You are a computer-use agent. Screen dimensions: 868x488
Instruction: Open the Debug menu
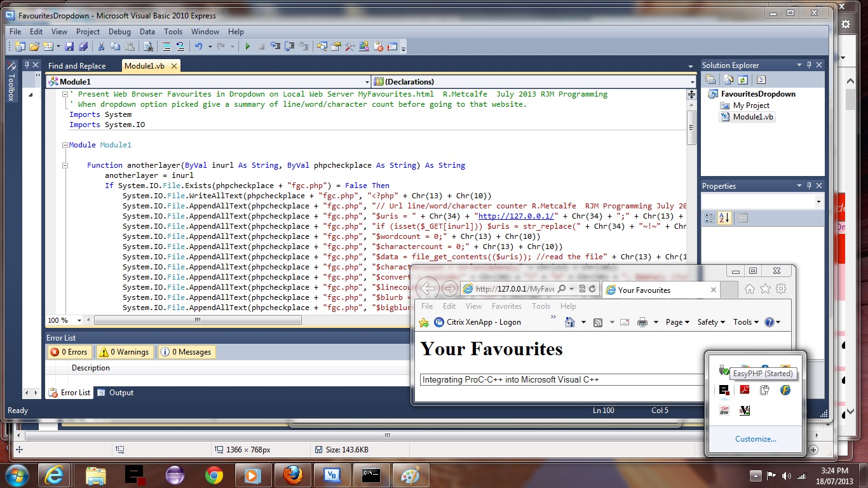coord(119,31)
